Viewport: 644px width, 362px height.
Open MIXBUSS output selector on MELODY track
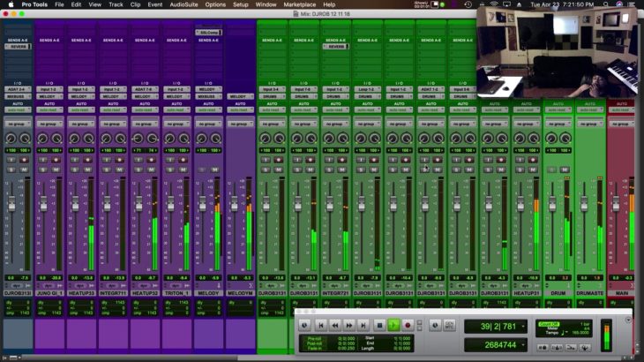point(208,96)
